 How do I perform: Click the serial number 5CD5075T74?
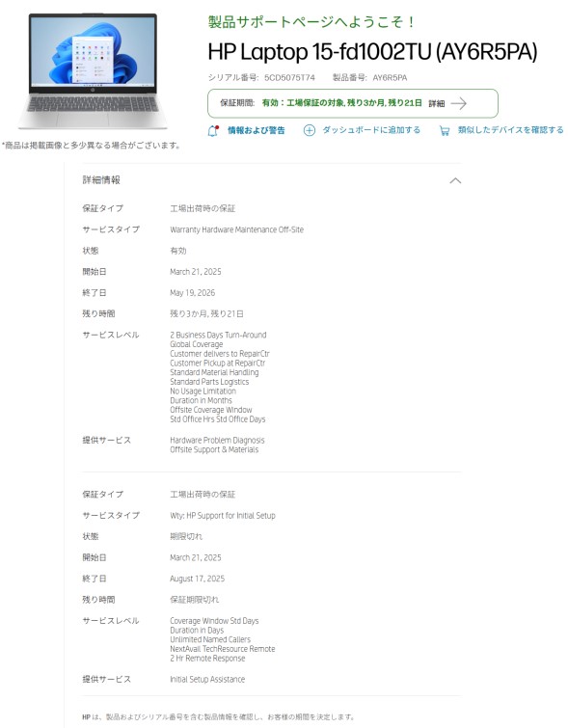tap(289, 77)
